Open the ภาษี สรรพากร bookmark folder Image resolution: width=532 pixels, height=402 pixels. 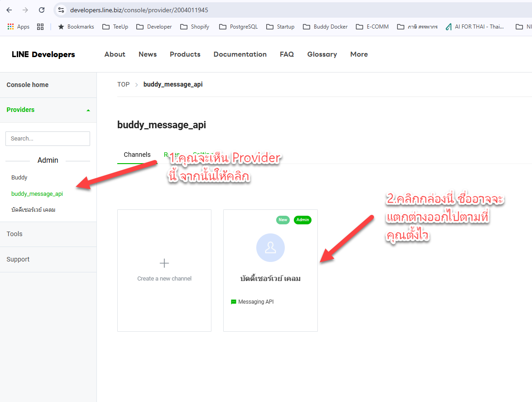coord(417,26)
